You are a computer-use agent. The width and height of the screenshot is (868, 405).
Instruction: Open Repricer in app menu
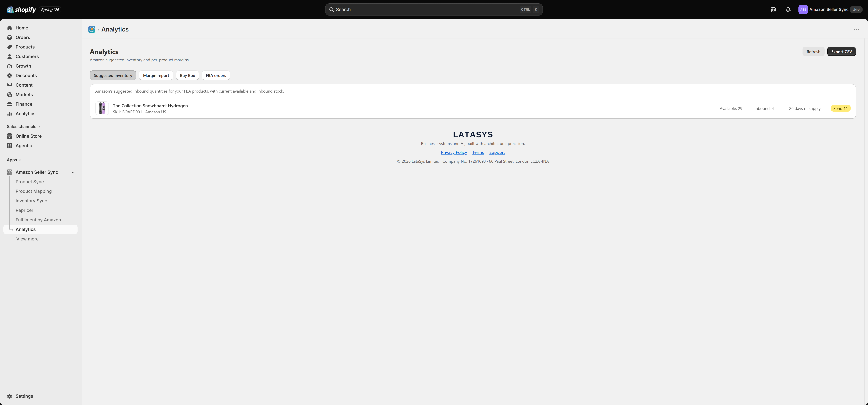[x=24, y=210]
